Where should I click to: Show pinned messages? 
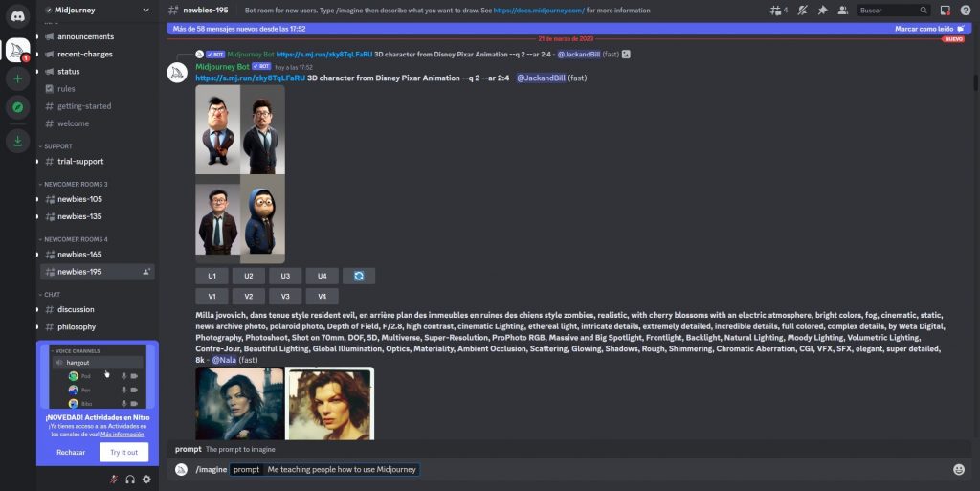(x=822, y=10)
